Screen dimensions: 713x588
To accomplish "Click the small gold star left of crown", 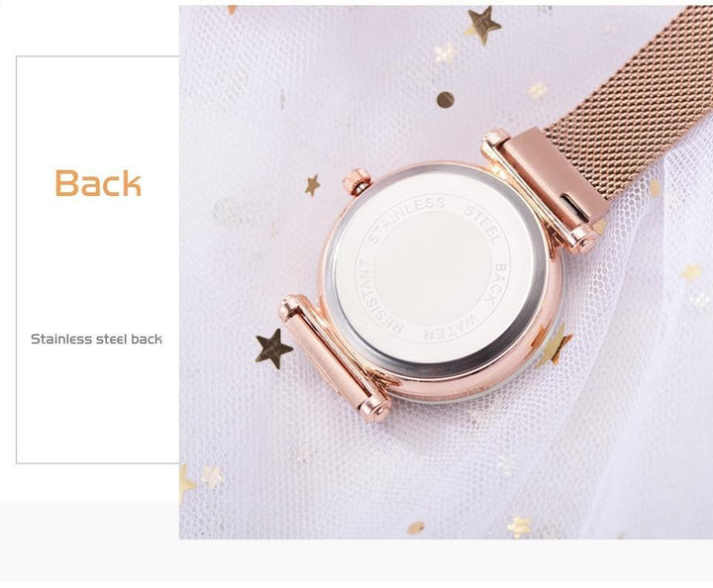I will click(312, 185).
